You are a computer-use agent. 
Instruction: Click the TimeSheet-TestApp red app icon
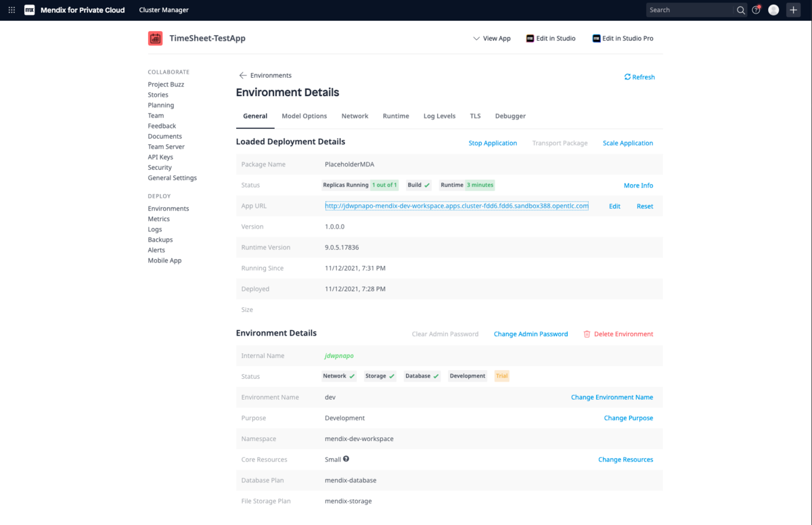(x=156, y=39)
